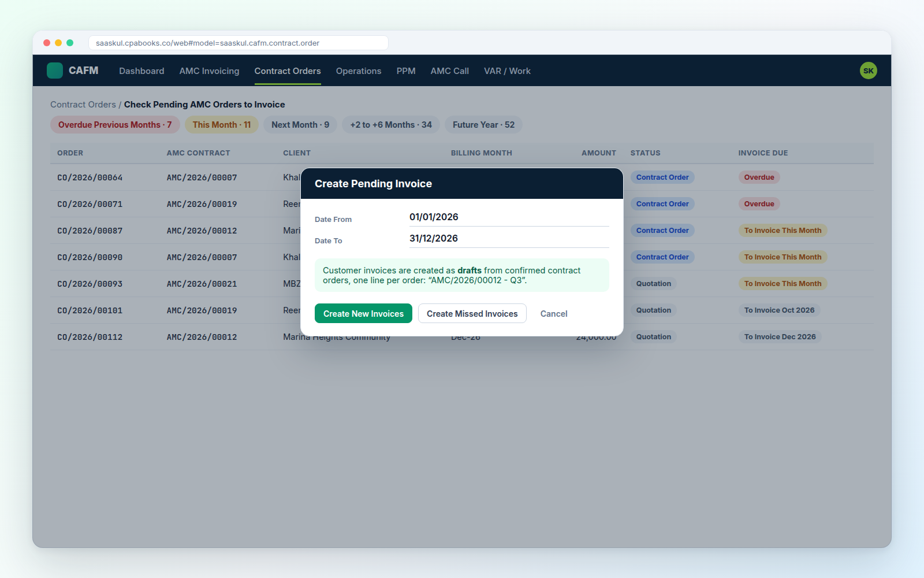The width and height of the screenshot is (924, 578).
Task: Click Overdue badge for CO/2026/00064
Action: pos(759,177)
